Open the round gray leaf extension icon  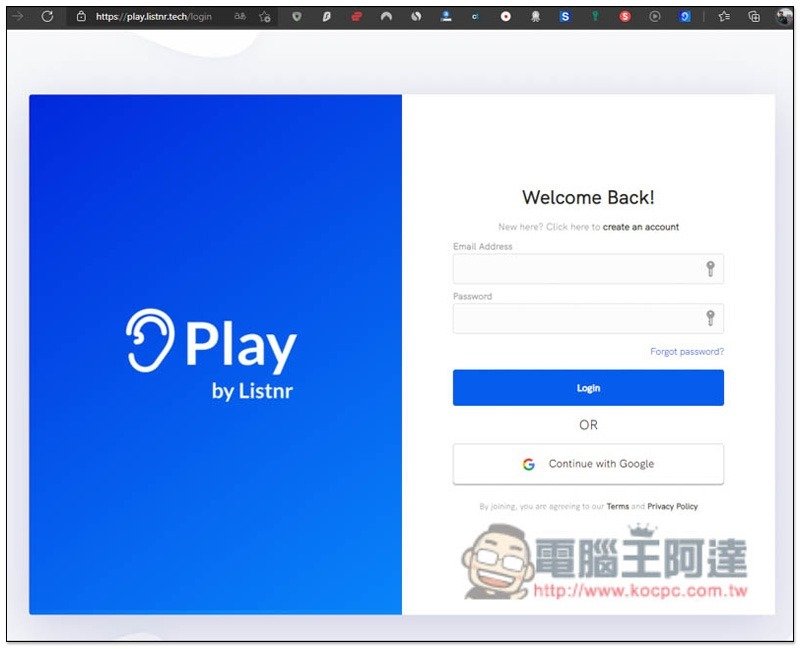pos(416,17)
